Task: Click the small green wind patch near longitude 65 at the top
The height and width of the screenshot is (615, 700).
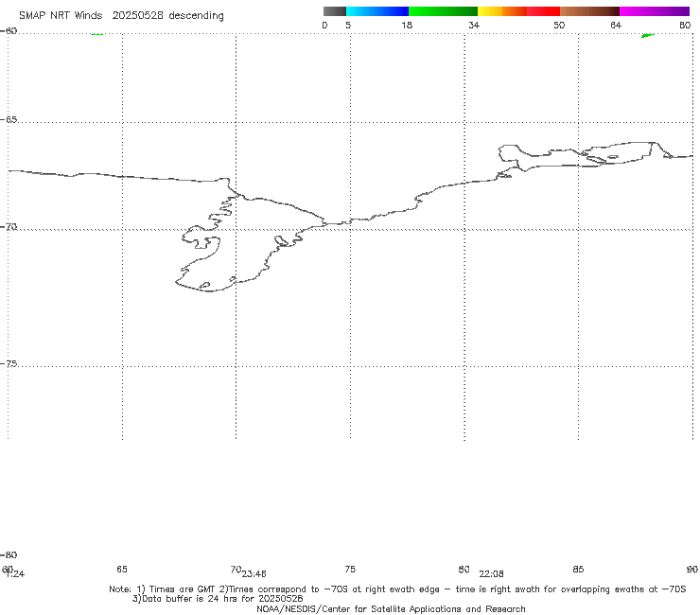Action: [97, 34]
